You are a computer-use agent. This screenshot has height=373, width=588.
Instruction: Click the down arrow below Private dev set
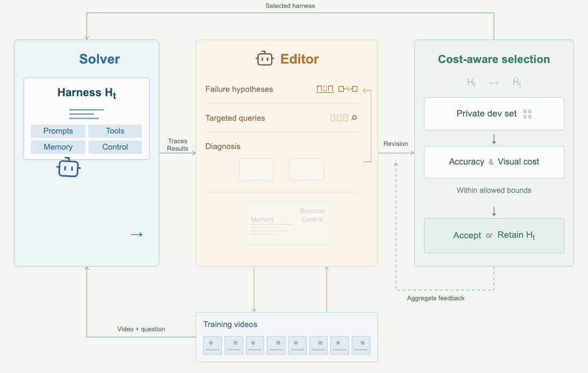tap(494, 139)
